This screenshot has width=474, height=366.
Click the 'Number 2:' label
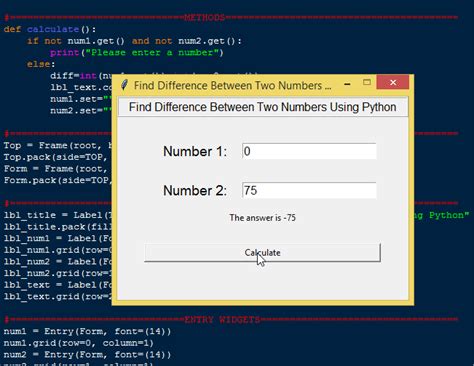tap(195, 191)
